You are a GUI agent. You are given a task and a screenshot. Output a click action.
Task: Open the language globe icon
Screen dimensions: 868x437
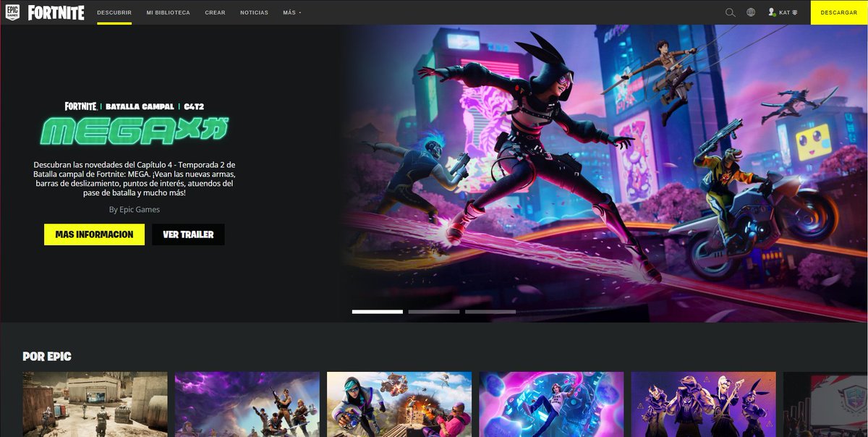point(751,12)
